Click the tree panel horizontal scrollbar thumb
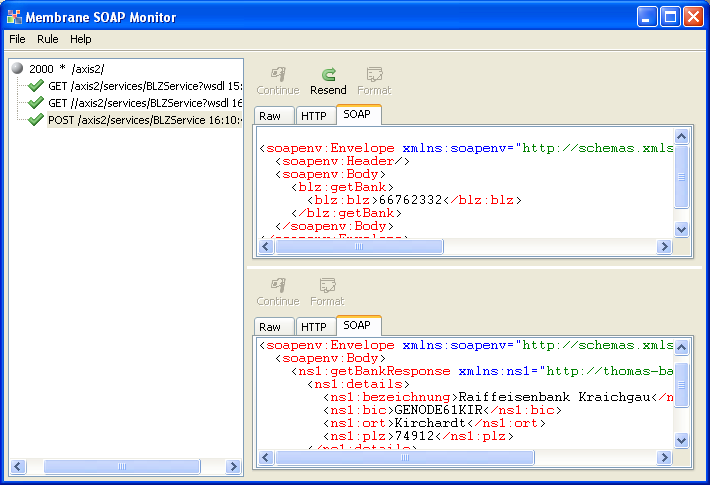 click(x=122, y=466)
